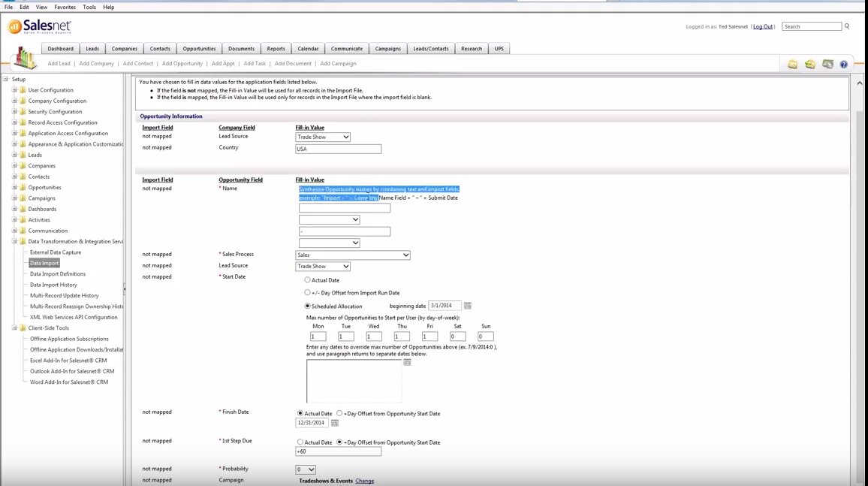Click the bar chart icon below the logo
Image resolution: width=868 pixels, height=486 pixels.
(25, 58)
